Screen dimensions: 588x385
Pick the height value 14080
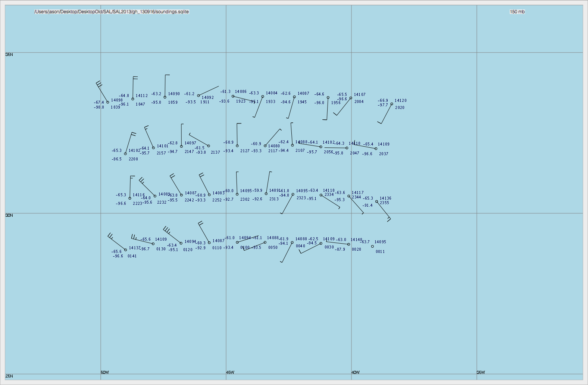coord(274,146)
